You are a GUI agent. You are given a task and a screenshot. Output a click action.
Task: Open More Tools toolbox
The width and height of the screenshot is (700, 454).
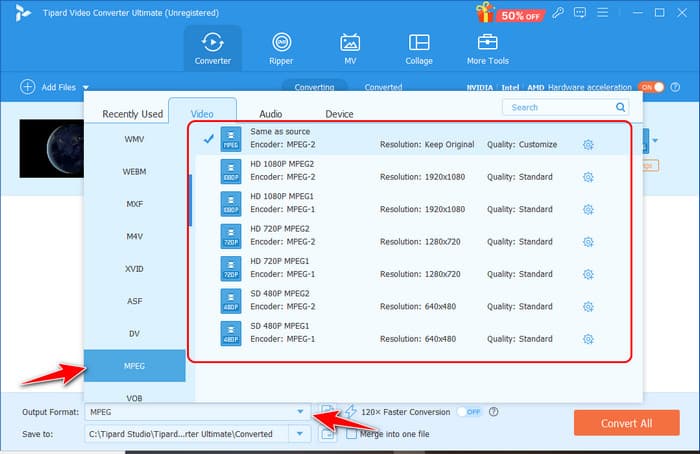click(x=488, y=48)
